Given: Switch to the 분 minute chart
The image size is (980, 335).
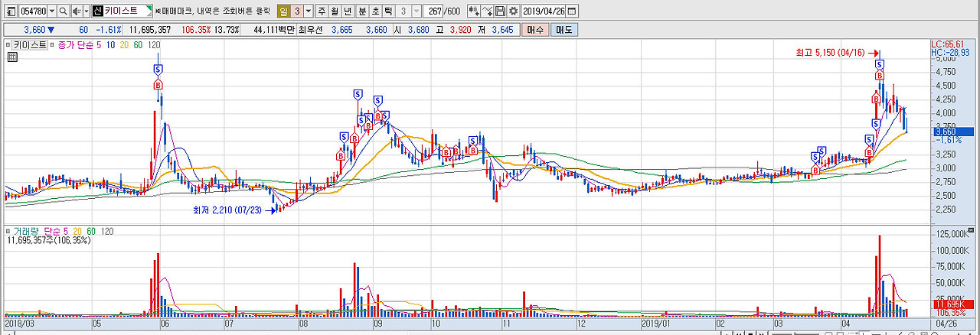Looking at the screenshot, I should tap(363, 11).
